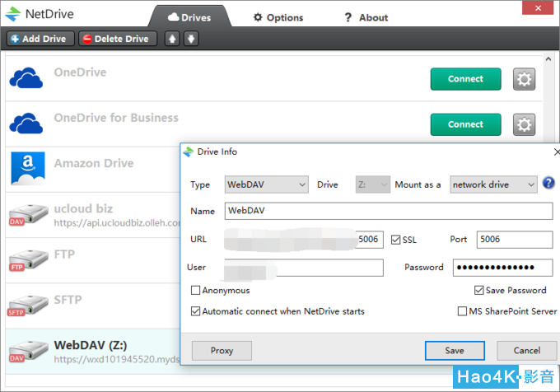Move drive down with the down arrow
Image resolution: width=560 pixels, height=392 pixels.
191,39
